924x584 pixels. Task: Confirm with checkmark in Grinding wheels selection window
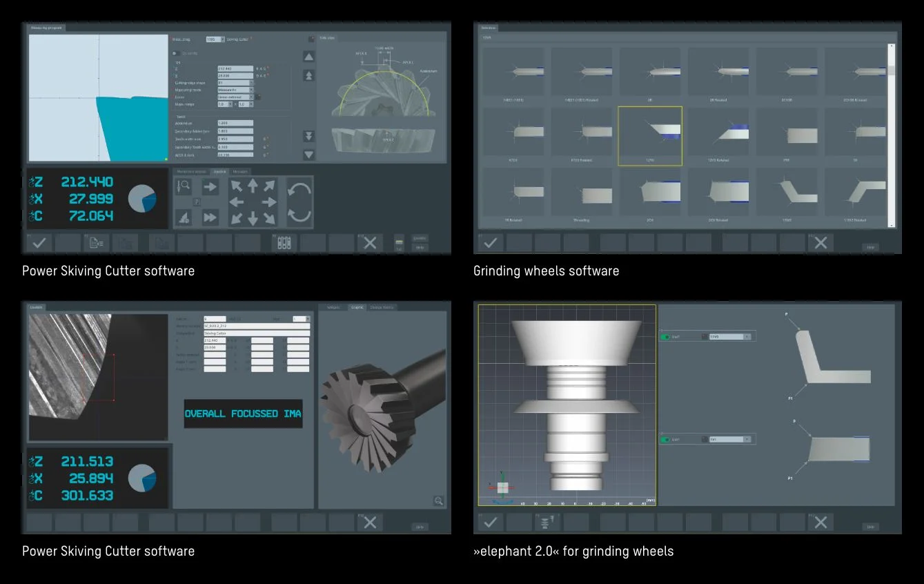click(490, 243)
